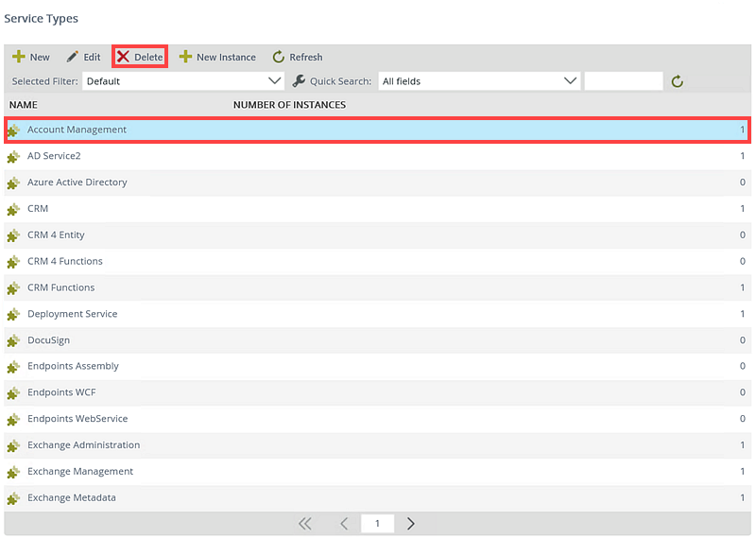
Task: Go to the previous page
Action: [344, 524]
